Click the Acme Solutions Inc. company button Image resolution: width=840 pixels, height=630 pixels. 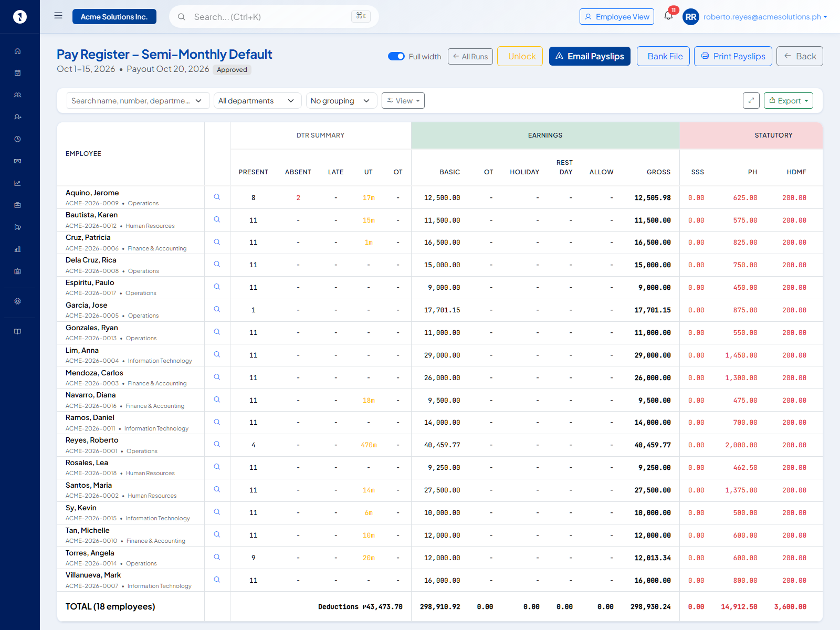point(114,17)
